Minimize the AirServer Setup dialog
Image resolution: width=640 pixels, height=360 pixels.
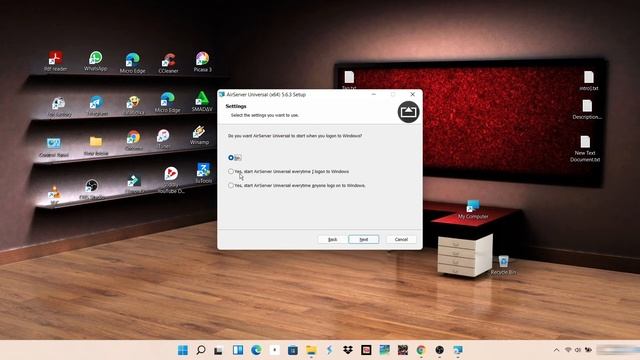pos(373,94)
